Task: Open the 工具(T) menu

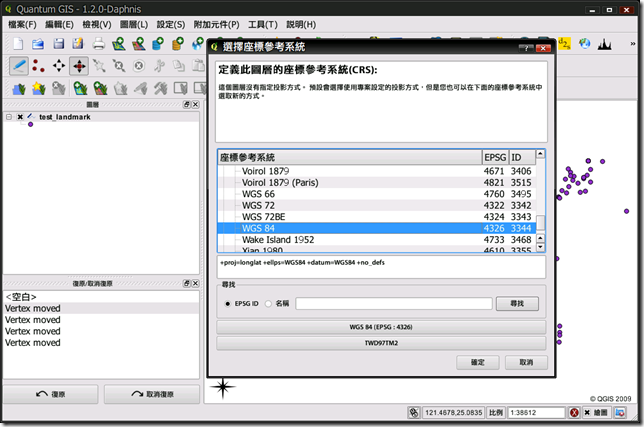Action: [x=263, y=25]
